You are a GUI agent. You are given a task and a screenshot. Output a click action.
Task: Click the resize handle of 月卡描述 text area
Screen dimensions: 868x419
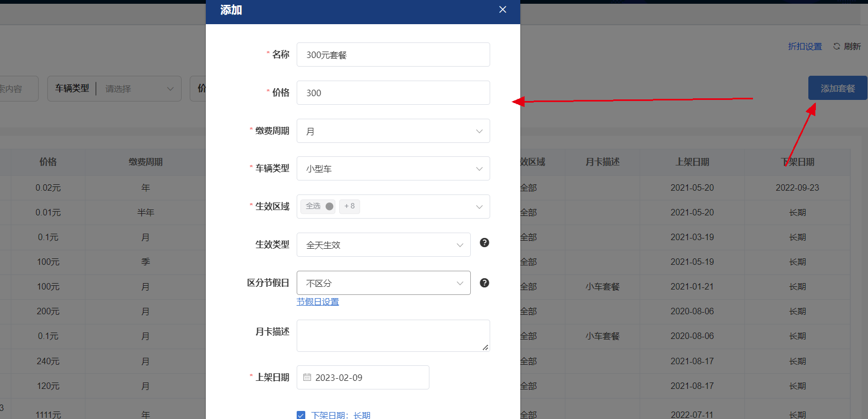pos(485,348)
